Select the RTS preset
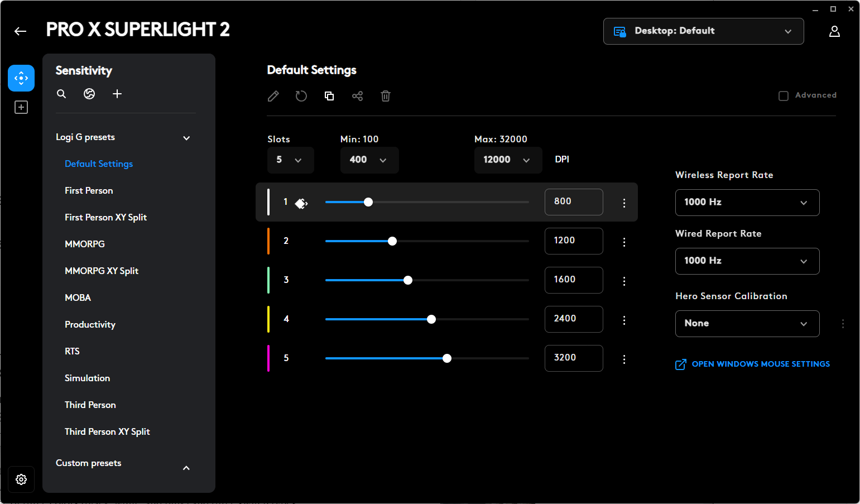The height and width of the screenshot is (504, 860). [72, 351]
